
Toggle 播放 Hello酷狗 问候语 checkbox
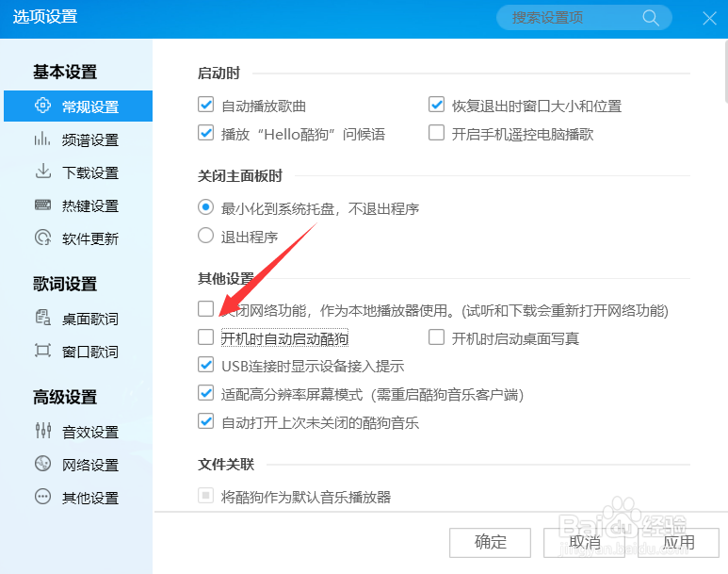tap(205, 133)
